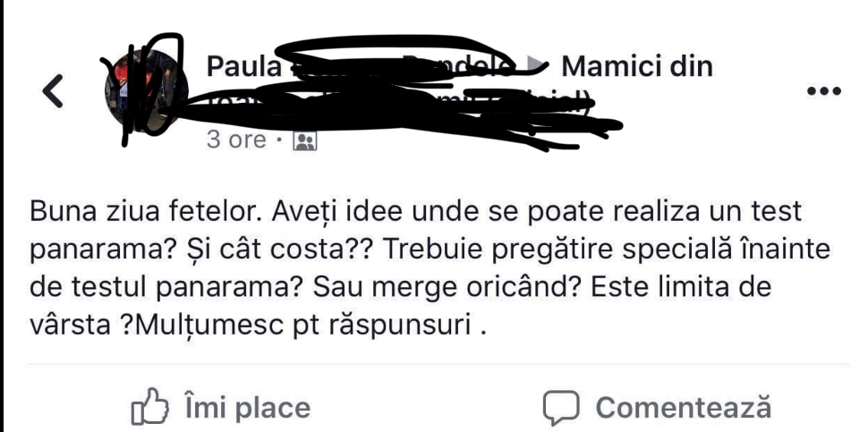Viewport: 868px width, 432px height.
Task: Open author profile via the name Paula
Action: 244,67
